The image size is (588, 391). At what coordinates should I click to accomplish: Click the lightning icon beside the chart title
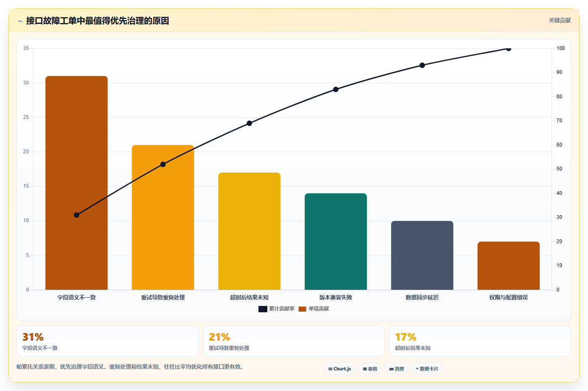(x=20, y=21)
